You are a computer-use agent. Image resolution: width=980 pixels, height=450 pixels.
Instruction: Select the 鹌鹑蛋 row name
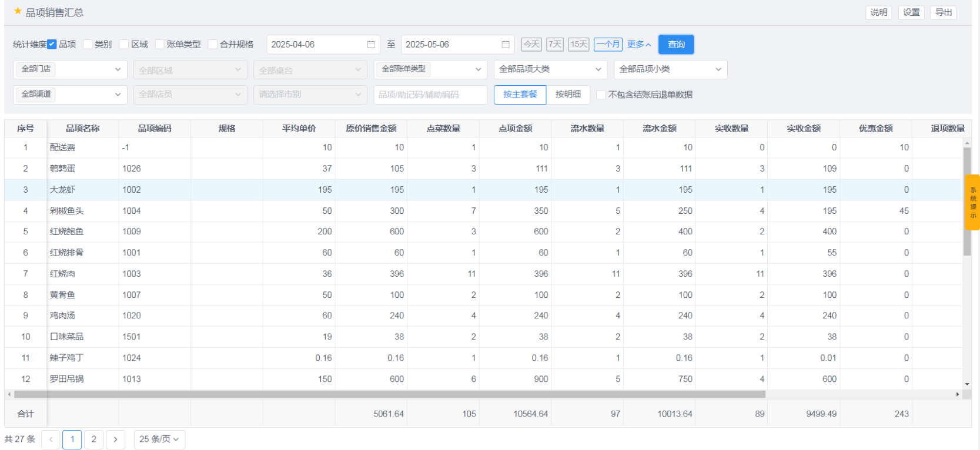tap(62, 169)
